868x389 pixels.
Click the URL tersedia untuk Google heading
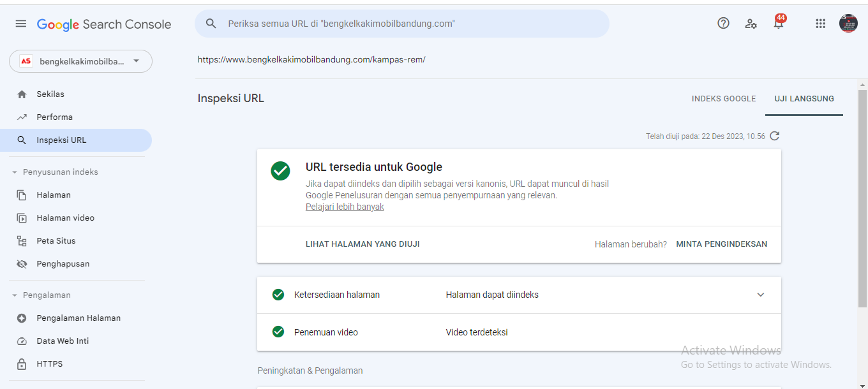click(x=374, y=167)
